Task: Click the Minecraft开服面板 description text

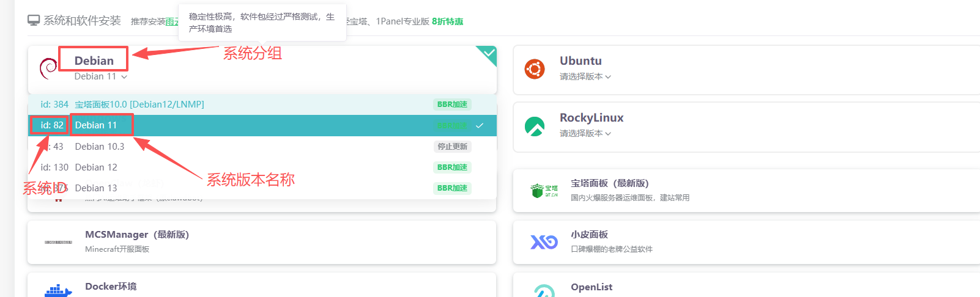Action: pyautogui.click(x=117, y=249)
